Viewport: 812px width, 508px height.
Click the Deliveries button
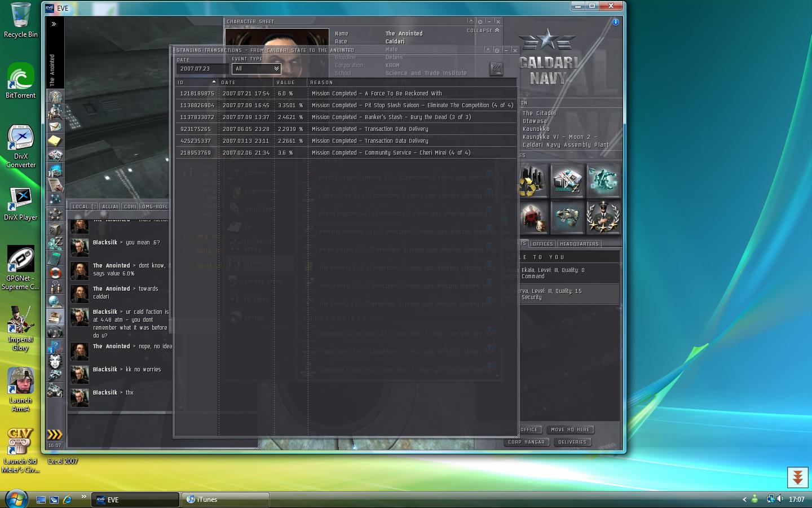(x=572, y=442)
